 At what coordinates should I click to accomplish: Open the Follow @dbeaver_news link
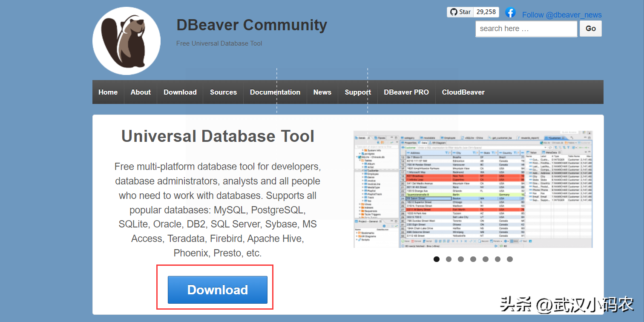pyautogui.click(x=562, y=15)
